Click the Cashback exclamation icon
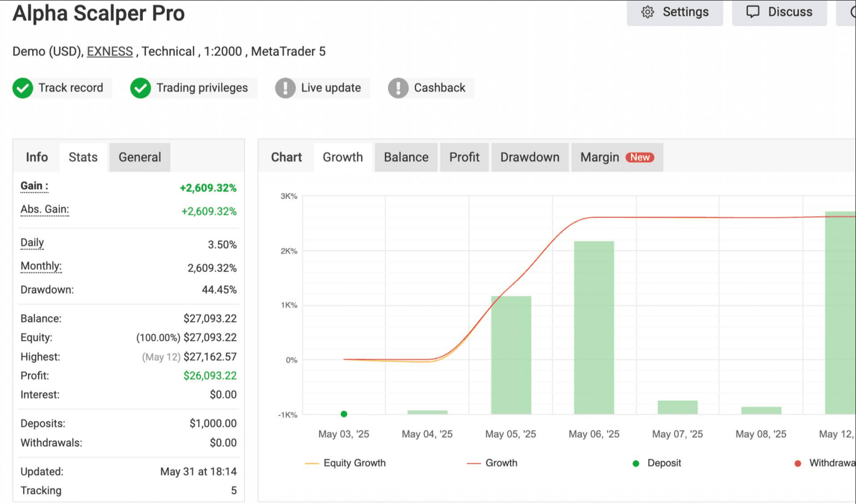The image size is (856, 504). pos(398,88)
